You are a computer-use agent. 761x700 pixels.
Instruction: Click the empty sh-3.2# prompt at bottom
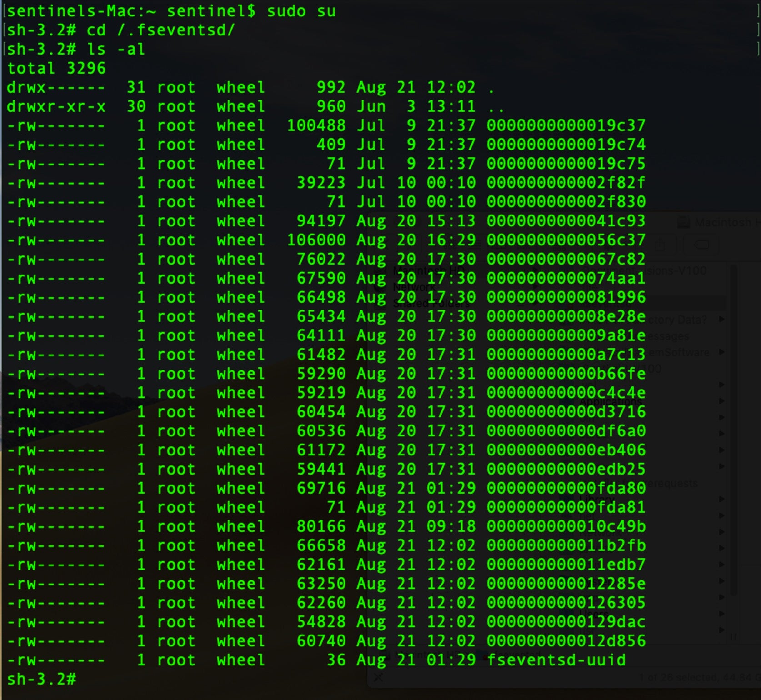(41, 679)
